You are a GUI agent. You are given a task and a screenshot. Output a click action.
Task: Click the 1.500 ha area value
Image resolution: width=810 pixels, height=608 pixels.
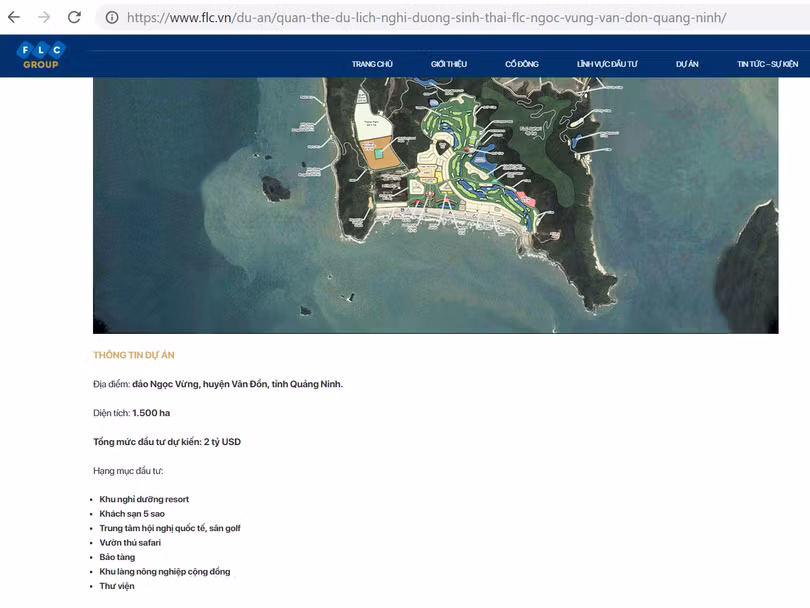click(151, 413)
